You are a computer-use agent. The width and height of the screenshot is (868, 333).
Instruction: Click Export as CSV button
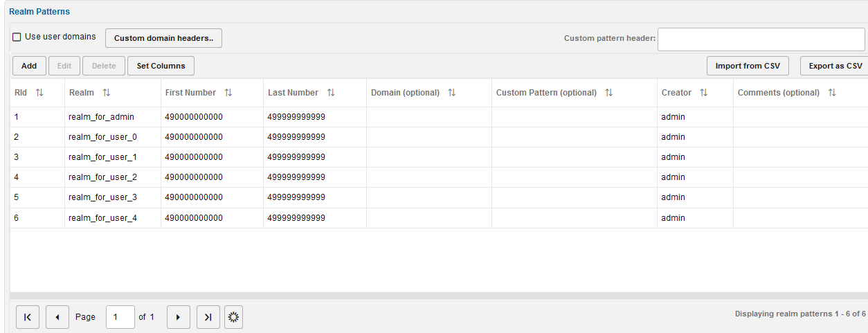click(835, 66)
